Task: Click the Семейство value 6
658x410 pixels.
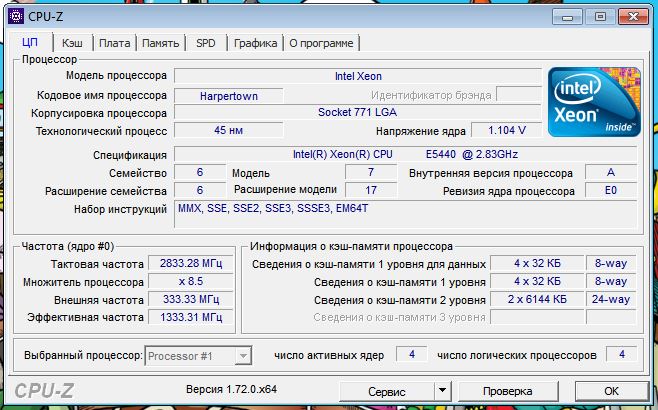Action: pos(200,172)
